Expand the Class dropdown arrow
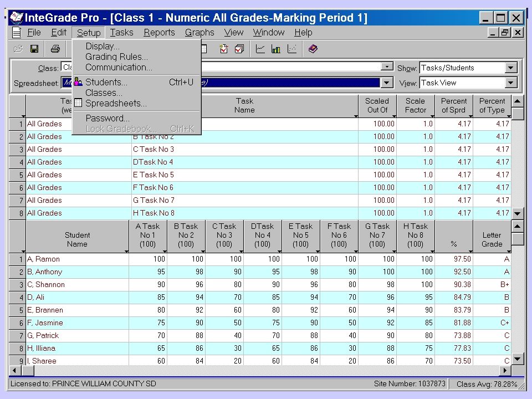The width and height of the screenshot is (532, 399). (x=386, y=66)
